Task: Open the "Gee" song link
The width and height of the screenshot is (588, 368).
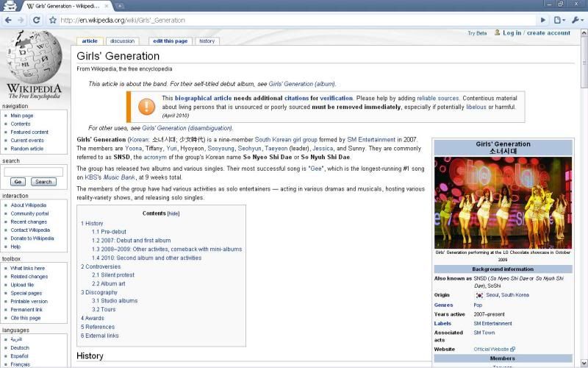Action: pyautogui.click(x=316, y=169)
